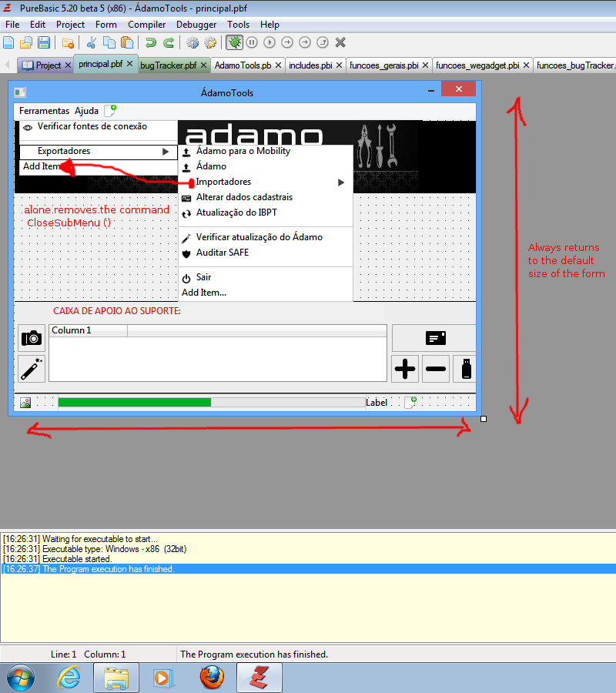Viewport: 616px width, 693px height.
Task: Toggle the debugger bug icon
Action: tap(234, 42)
